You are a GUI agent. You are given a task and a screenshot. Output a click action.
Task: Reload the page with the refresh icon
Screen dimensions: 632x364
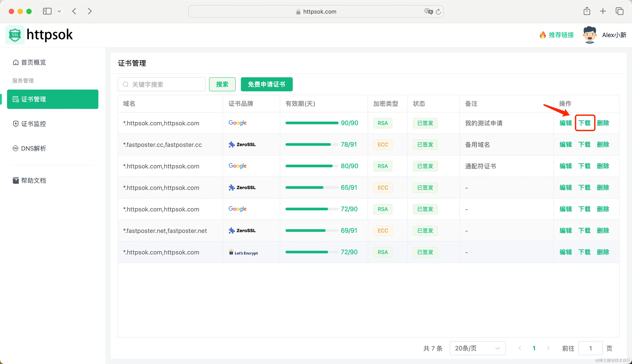[x=438, y=11]
